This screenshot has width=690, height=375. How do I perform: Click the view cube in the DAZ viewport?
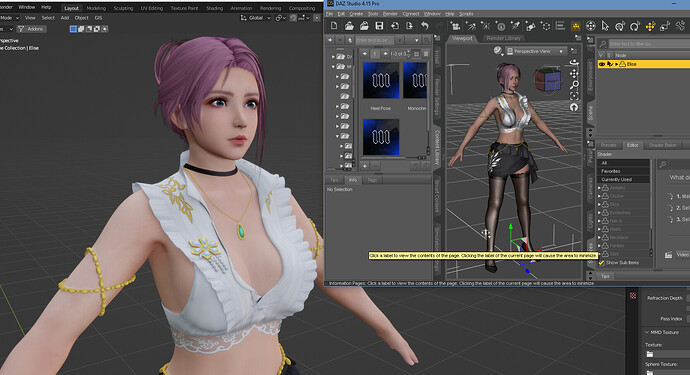(x=548, y=80)
